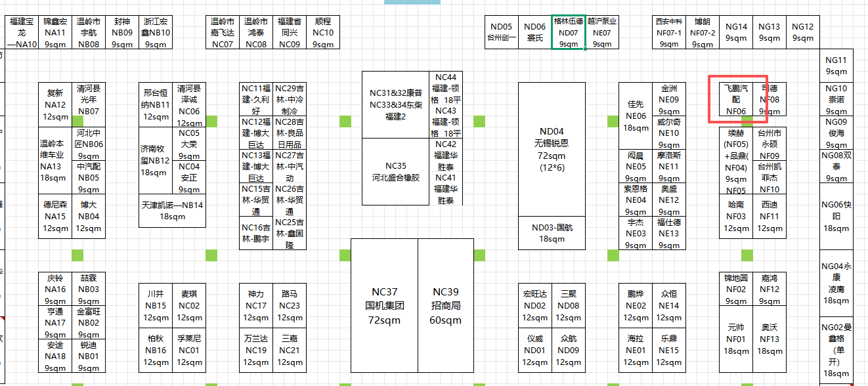Screen dimensions: 868x386
Task: Click the 天津凯诺—NB14 18sqm booth
Action: point(172,210)
